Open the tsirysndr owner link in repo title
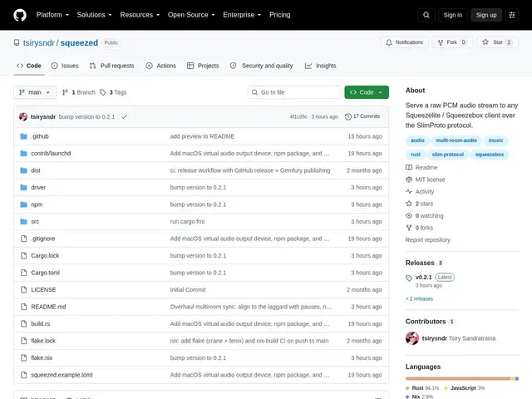The height and width of the screenshot is (399, 532). click(39, 42)
